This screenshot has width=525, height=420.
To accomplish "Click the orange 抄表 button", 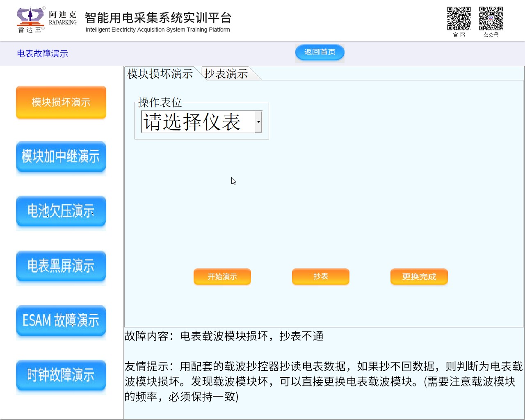I will click(320, 276).
